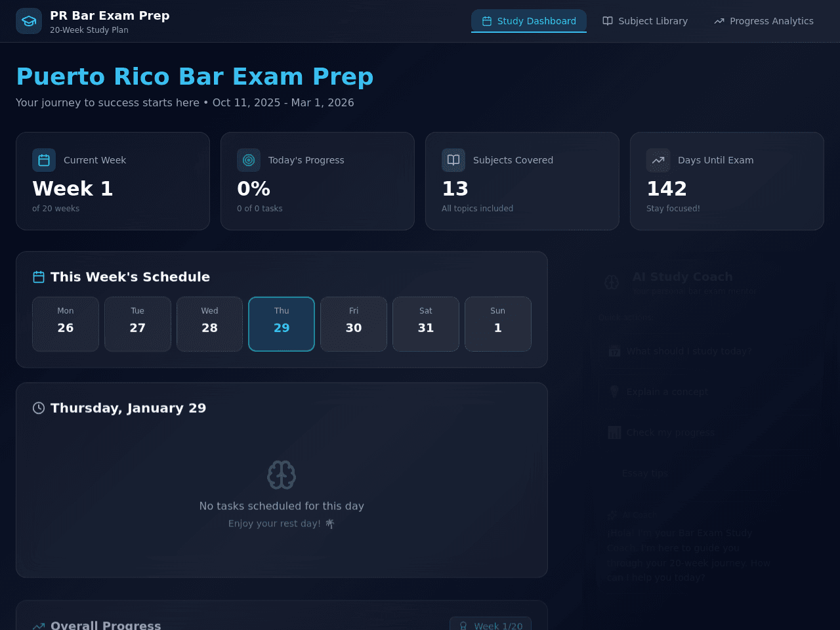
Task: Click the 'Stay focused!' caption
Action: 673,209
